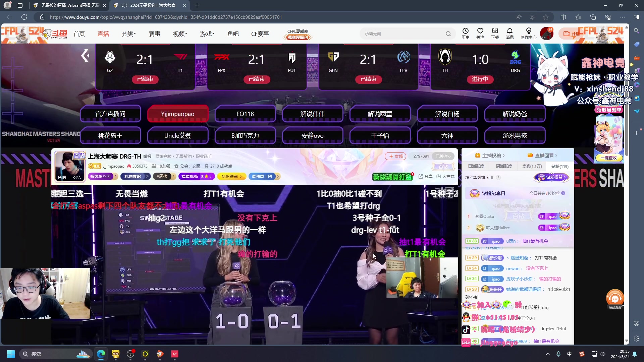Select EQ118 stream button
Image resolution: width=644 pixels, height=362 pixels.
[x=245, y=114]
